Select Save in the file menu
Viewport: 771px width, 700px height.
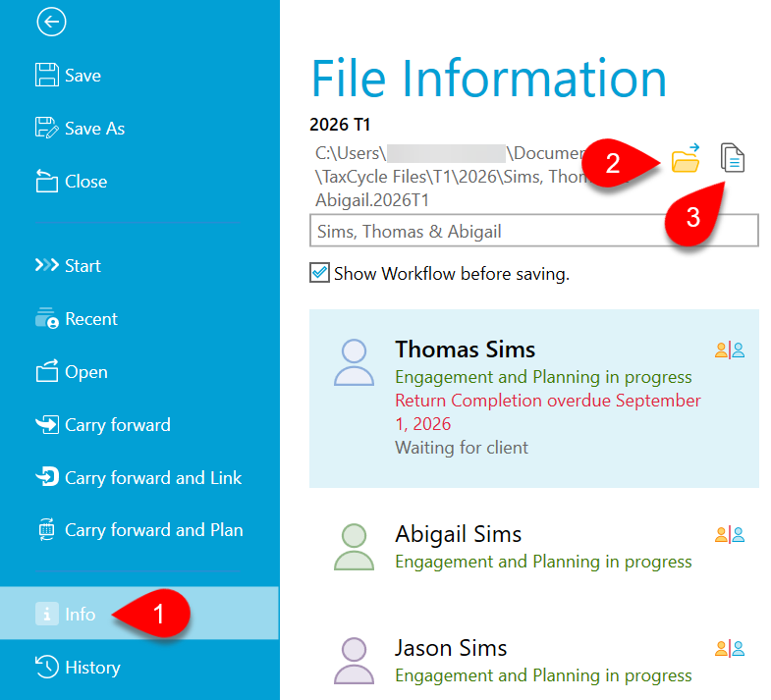click(139, 75)
